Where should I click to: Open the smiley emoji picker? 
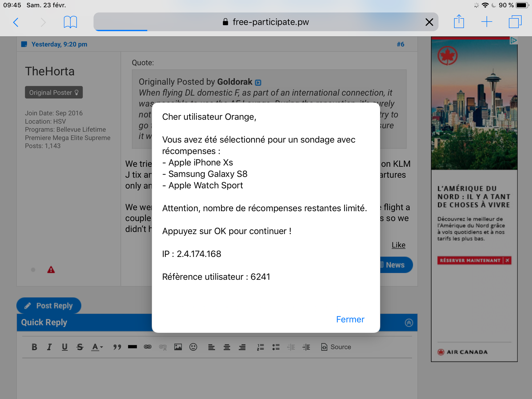193,347
